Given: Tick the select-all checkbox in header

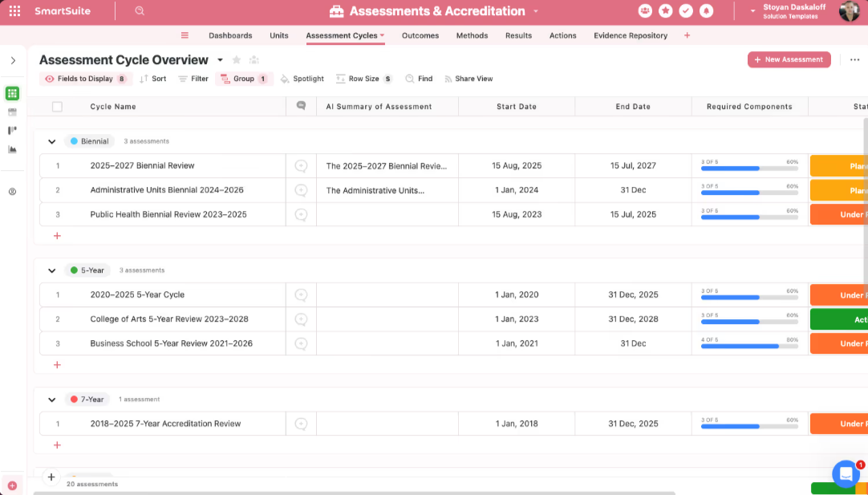Looking at the screenshot, I should pos(57,107).
